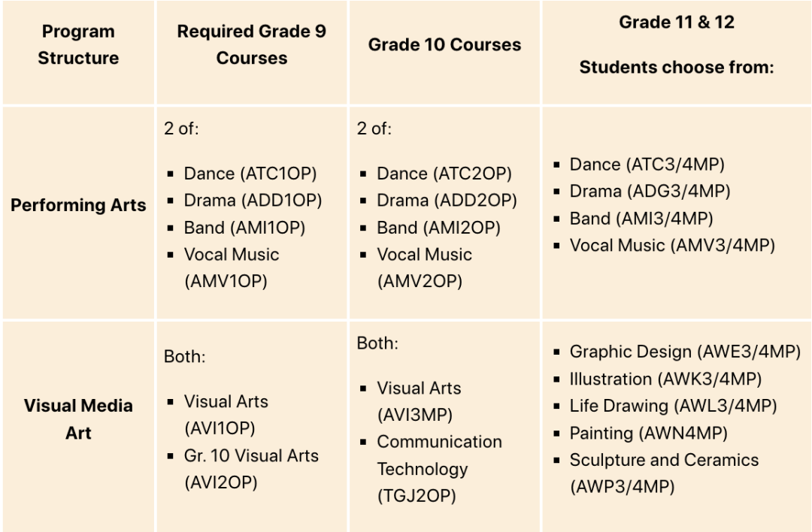Image resolution: width=812 pixels, height=532 pixels.
Task: Click Visual Arts (AVI1OP) item
Action: click(x=226, y=415)
